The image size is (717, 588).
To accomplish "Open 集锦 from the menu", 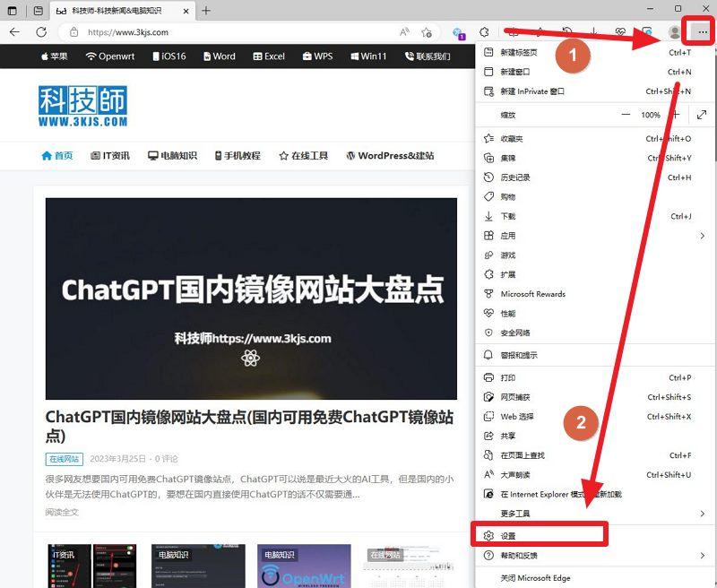I will click(594, 158).
